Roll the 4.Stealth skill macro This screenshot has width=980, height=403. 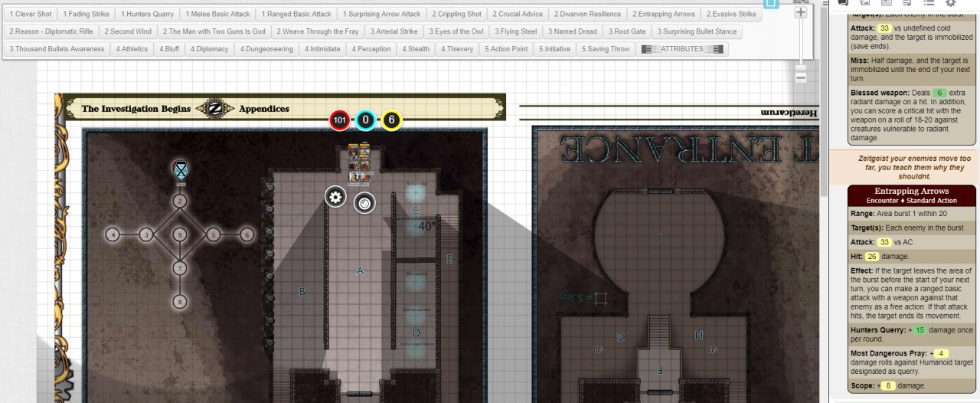point(416,49)
